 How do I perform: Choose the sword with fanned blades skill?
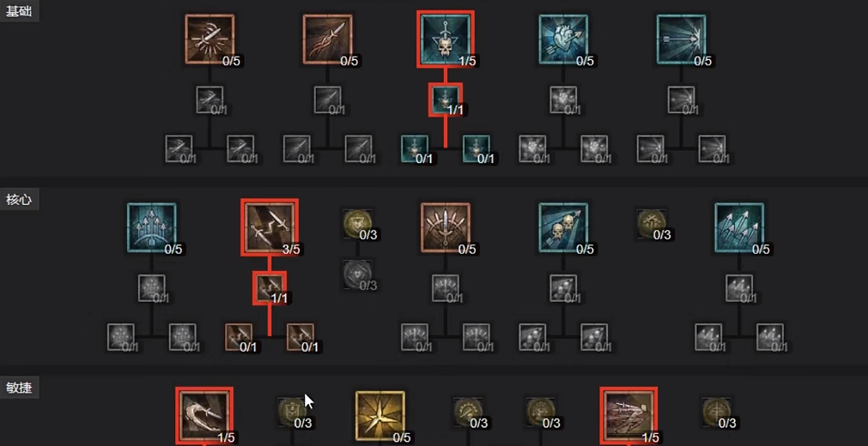click(x=445, y=227)
